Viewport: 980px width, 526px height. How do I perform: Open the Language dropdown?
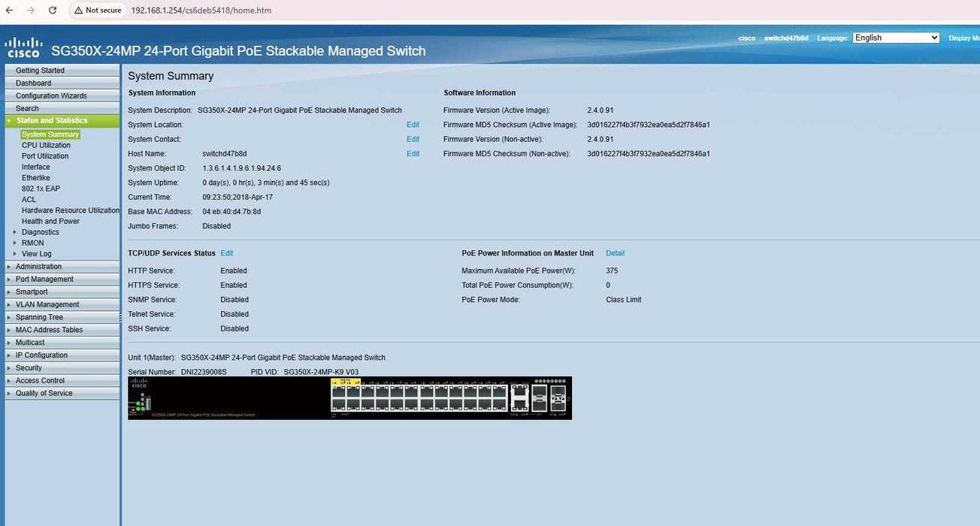(x=896, y=38)
